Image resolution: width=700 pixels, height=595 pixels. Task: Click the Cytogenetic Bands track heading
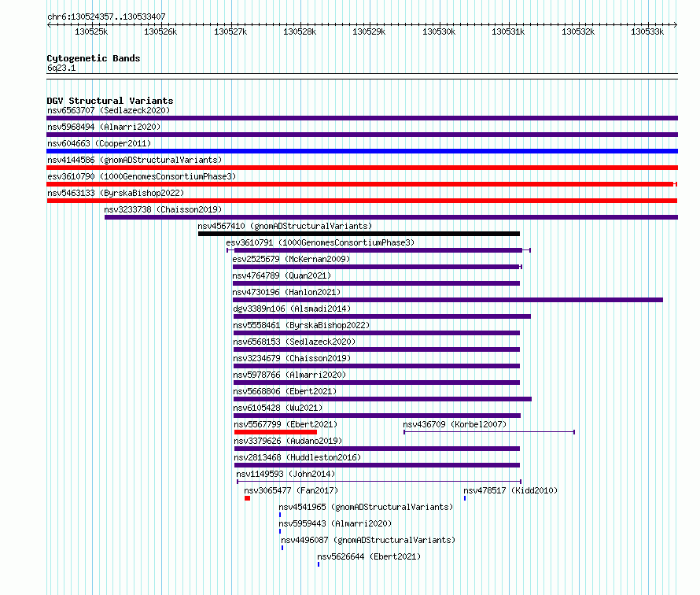(94, 58)
